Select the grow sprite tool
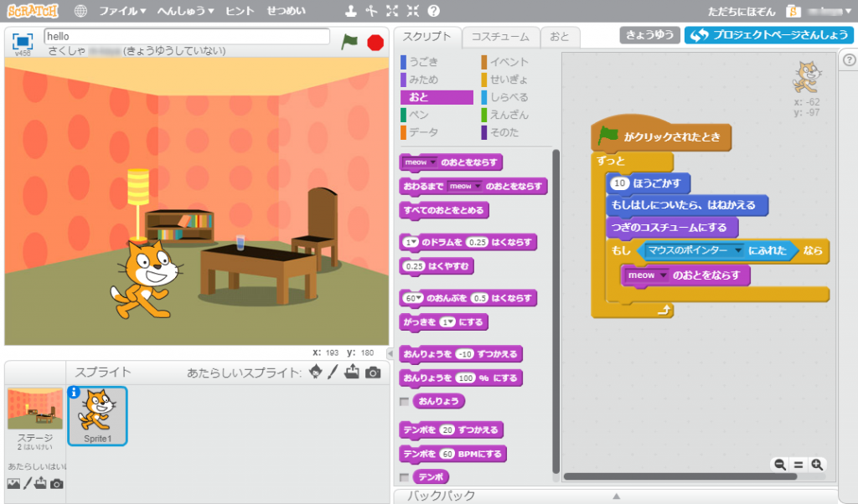The height and width of the screenshot is (504, 858). pos(392,11)
